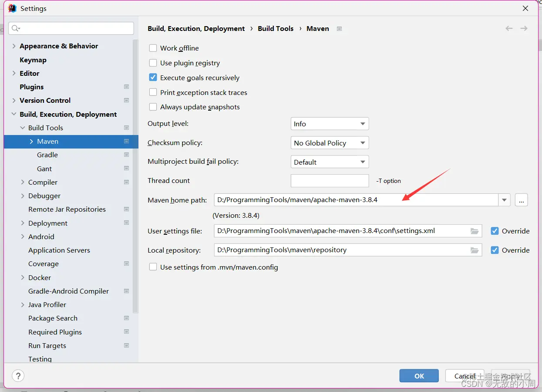This screenshot has width=542, height=392.
Task: Click project-level icon beside Package Search
Action: click(x=126, y=318)
